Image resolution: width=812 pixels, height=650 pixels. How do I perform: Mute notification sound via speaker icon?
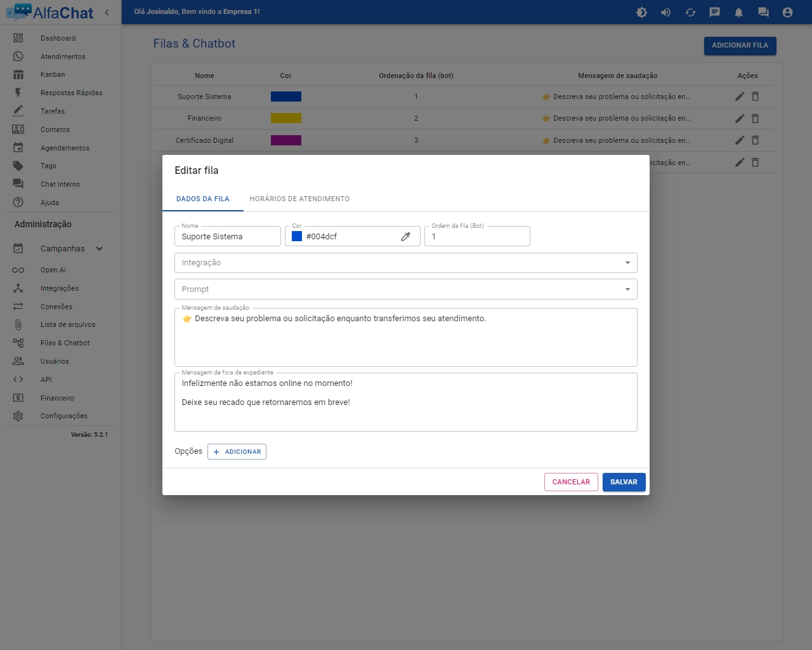(x=665, y=12)
